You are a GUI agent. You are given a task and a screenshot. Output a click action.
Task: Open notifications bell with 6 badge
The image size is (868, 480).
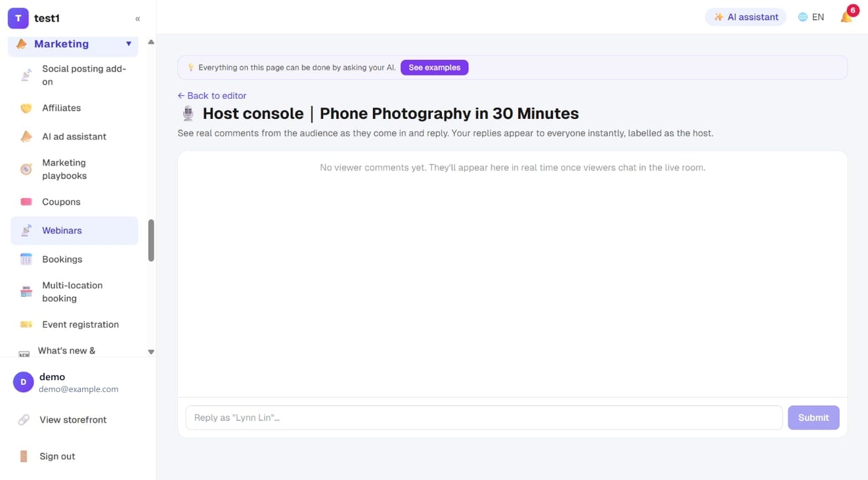(x=847, y=17)
